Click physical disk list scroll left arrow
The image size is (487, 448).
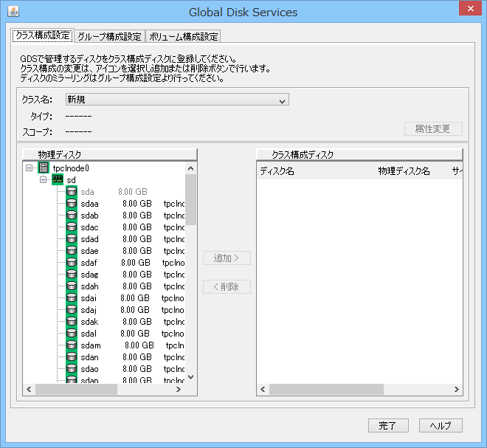pyautogui.click(x=30, y=389)
